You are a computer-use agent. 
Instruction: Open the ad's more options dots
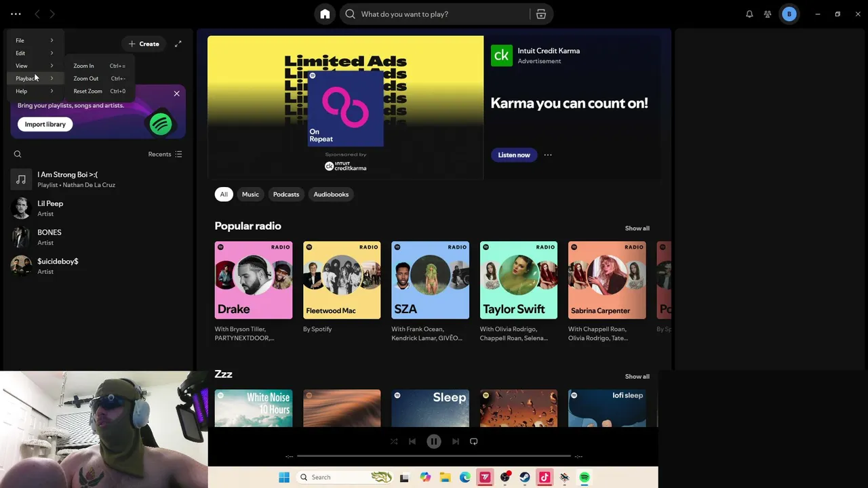548,155
